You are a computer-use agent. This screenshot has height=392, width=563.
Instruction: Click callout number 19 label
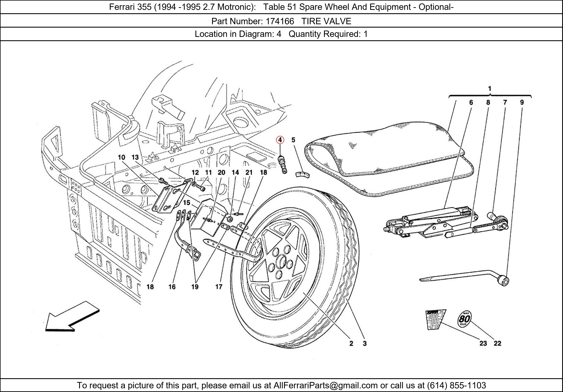point(195,287)
